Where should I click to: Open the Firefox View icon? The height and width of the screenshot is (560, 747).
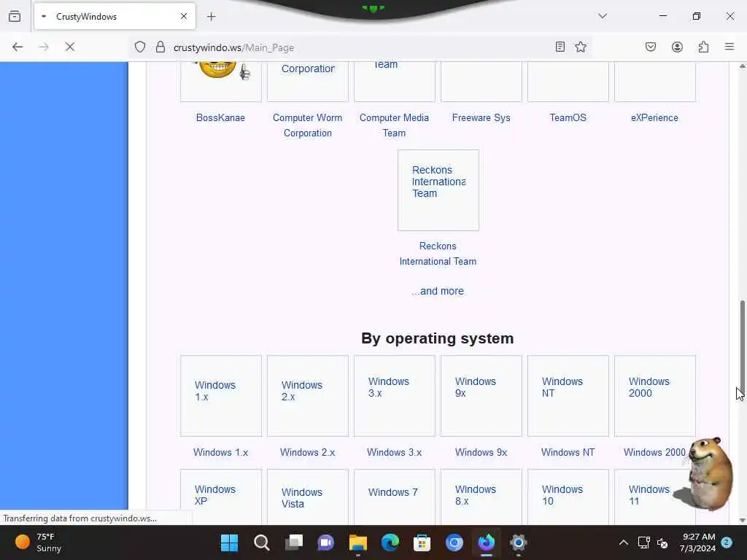click(x=15, y=16)
